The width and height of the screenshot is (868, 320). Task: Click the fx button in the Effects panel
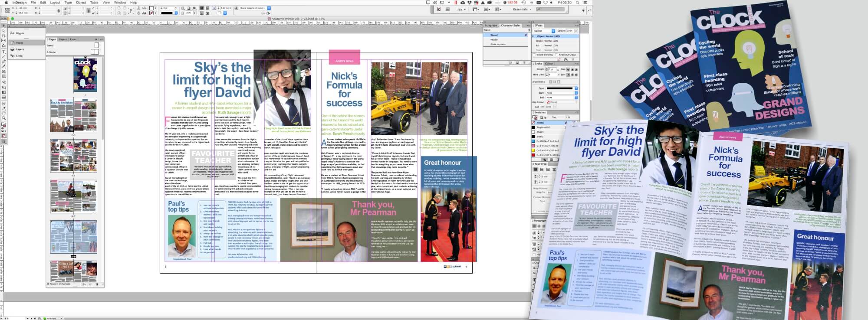point(566,59)
